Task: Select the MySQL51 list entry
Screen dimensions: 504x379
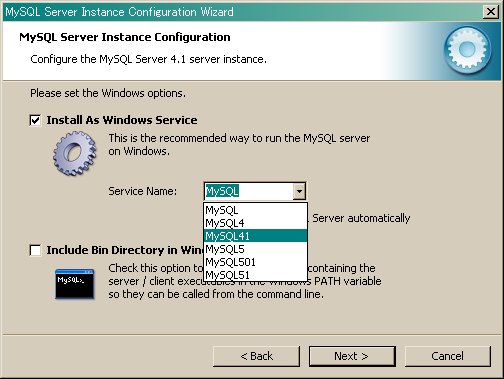Action: point(255,275)
